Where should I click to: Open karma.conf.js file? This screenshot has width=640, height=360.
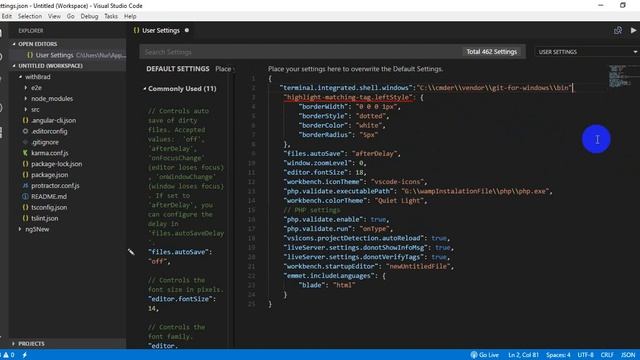click(x=49, y=153)
